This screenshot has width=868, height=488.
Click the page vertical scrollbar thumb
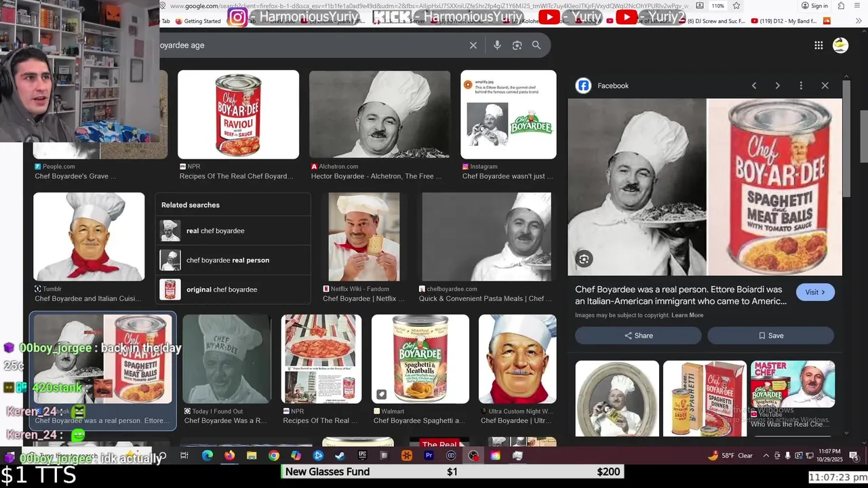coord(864,136)
